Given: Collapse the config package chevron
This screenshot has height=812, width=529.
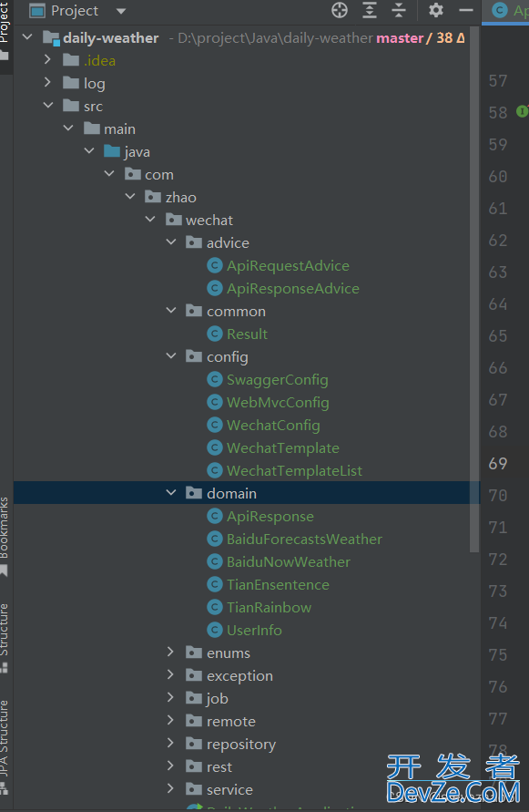Looking at the screenshot, I should pyautogui.click(x=171, y=356).
